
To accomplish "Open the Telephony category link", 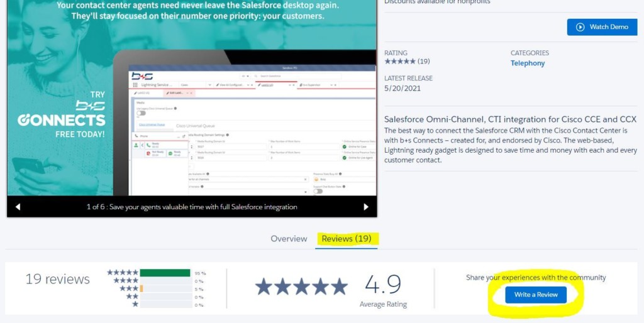I will point(528,63).
